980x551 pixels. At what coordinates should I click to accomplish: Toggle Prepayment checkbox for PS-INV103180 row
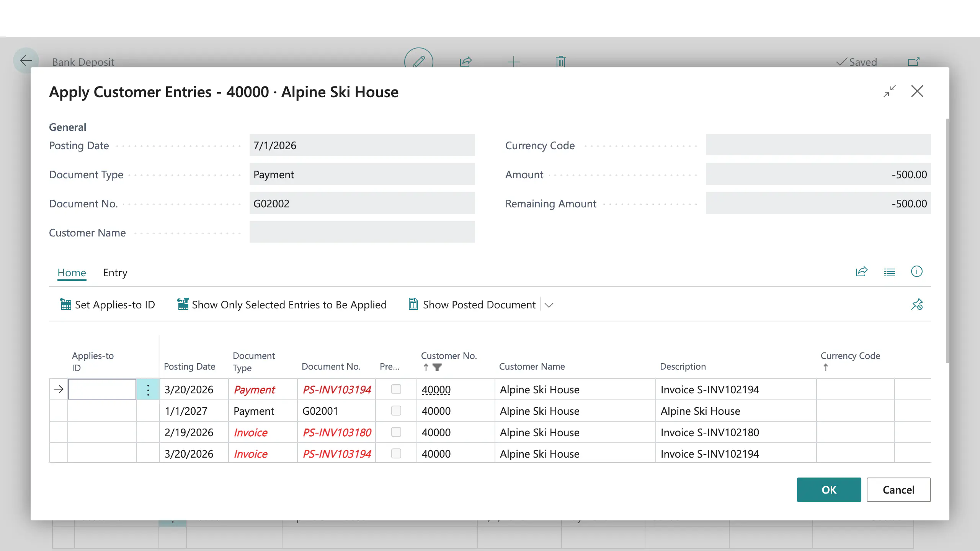[396, 432]
